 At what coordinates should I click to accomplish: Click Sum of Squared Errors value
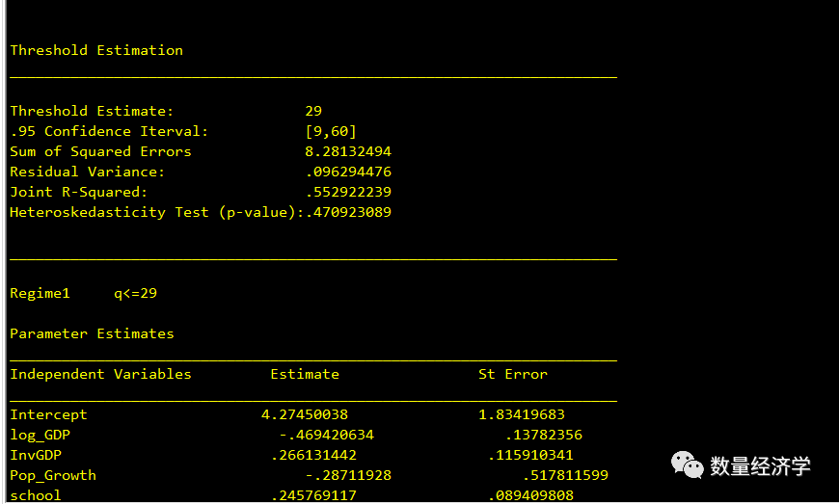[x=348, y=152]
